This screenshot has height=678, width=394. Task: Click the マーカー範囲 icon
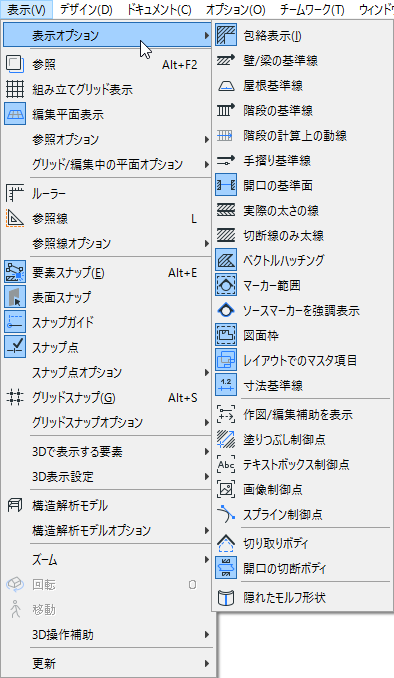click(226, 285)
